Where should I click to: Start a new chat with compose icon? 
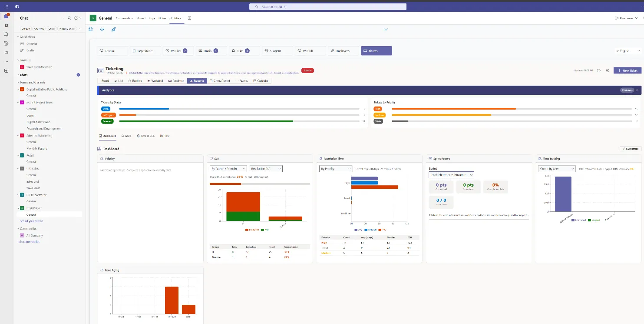(x=76, y=18)
